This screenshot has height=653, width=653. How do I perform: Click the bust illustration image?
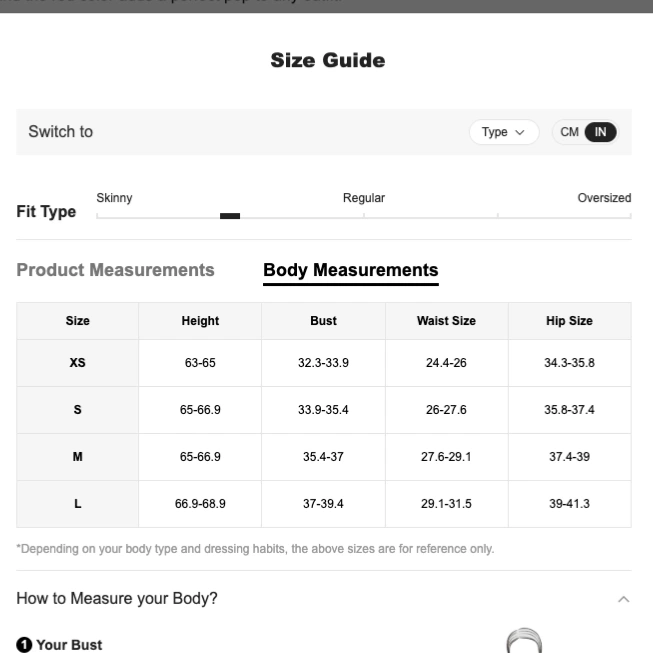pos(524,641)
